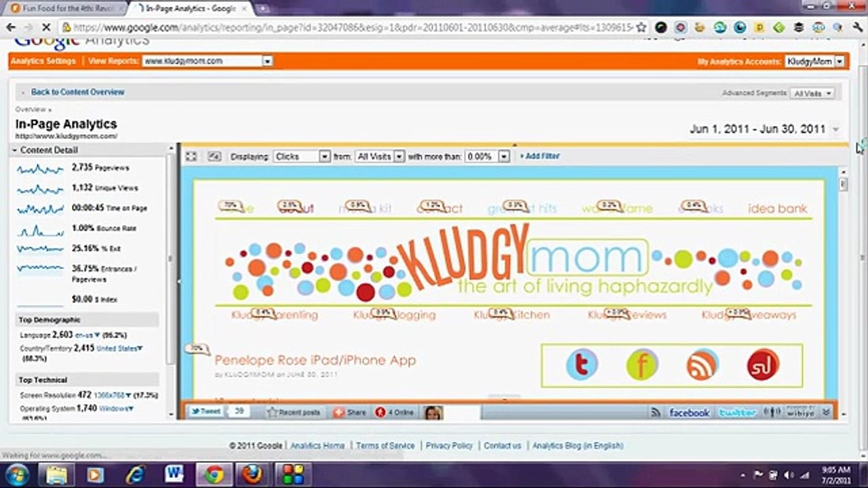Open the Kludgy Blogging category link

(x=395, y=315)
